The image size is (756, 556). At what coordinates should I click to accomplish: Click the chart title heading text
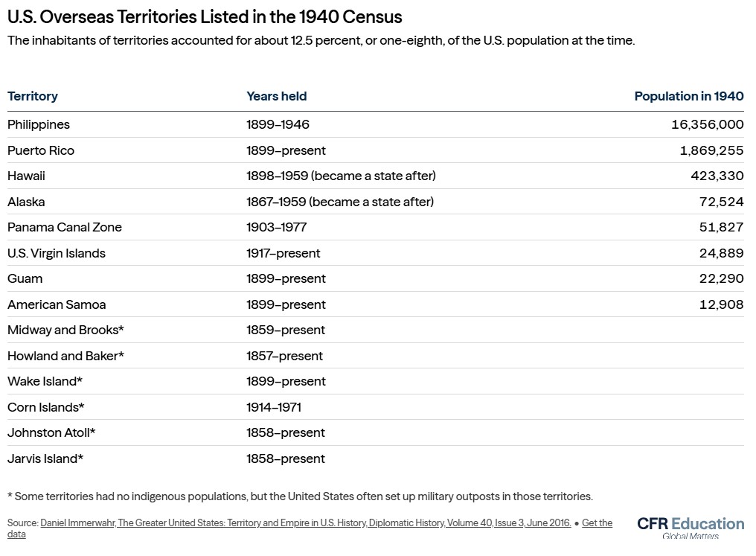[x=204, y=16]
